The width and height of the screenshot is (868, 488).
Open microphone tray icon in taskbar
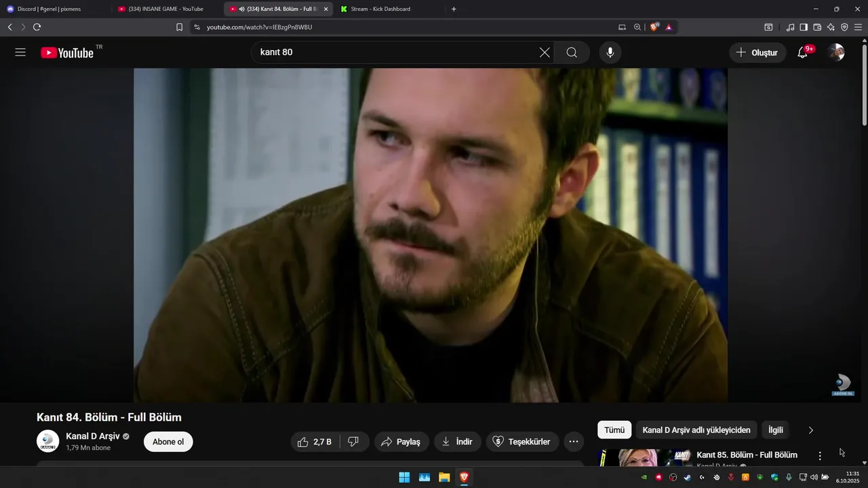[789, 477]
